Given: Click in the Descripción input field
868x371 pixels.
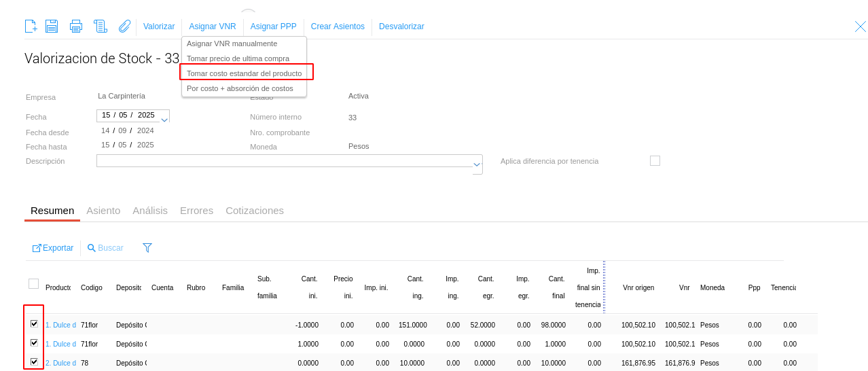Looking at the screenshot, I should click(x=284, y=161).
